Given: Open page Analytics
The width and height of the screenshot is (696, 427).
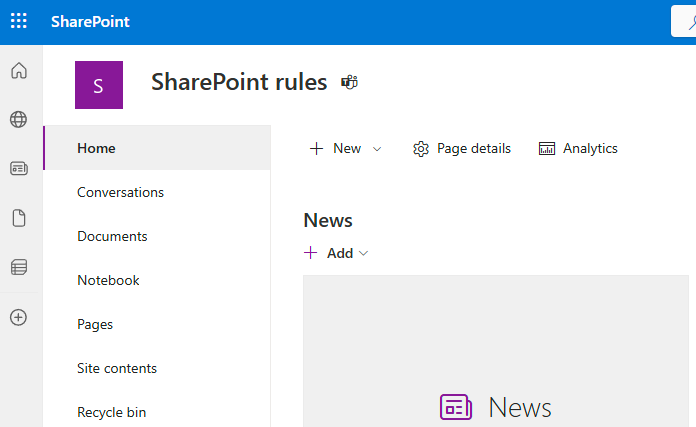Looking at the screenshot, I should [x=578, y=149].
